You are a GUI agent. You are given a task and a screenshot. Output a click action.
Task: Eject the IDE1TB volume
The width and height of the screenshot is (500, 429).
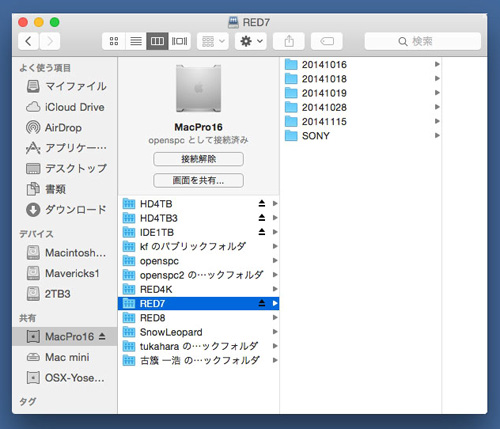pos(262,232)
